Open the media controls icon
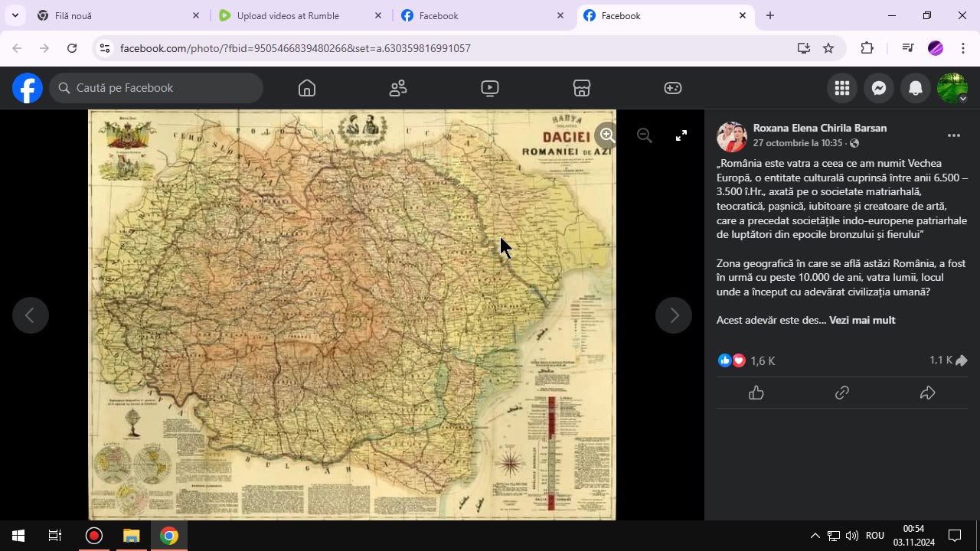This screenshot has width=980, height=551. click(908, 48)
